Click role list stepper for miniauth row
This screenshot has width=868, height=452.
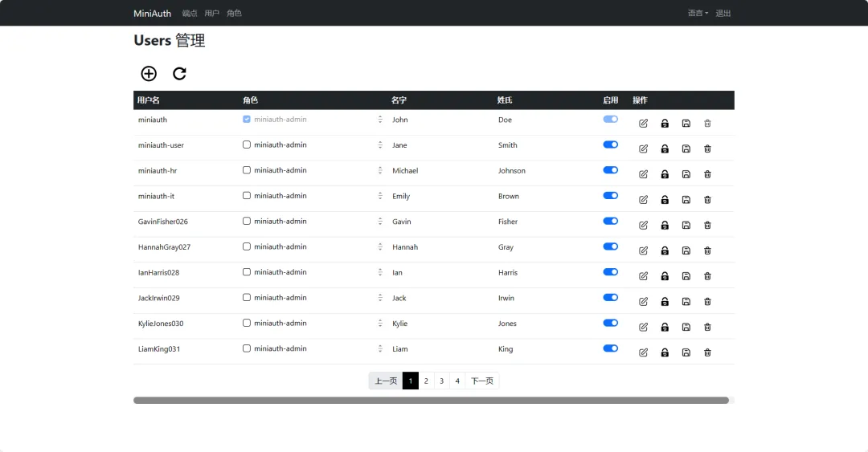click(380, 120)
